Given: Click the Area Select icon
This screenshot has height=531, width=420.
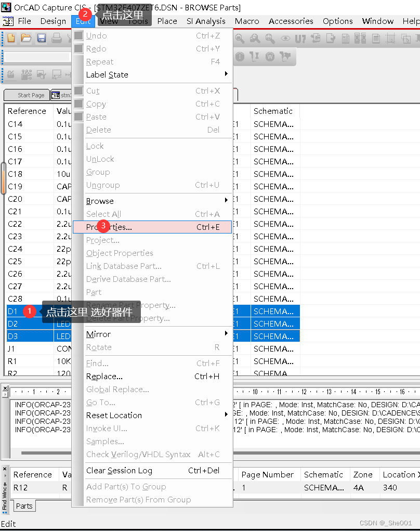Looking at the screenshot, I should 406,38.
